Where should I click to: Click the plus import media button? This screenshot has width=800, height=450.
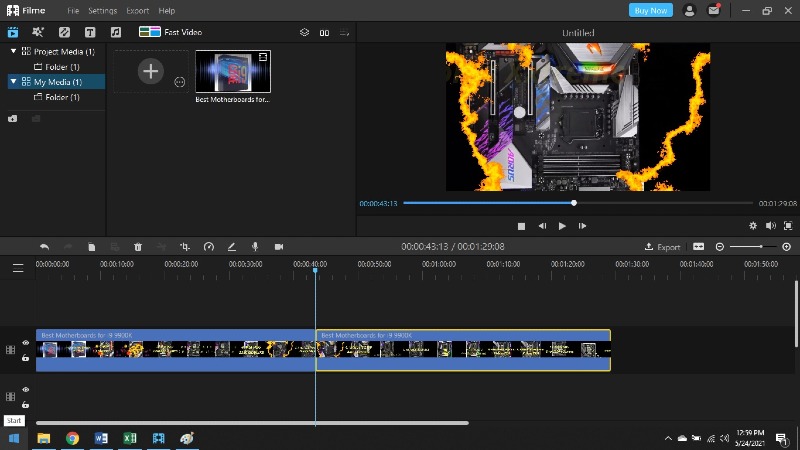[151, 71]
